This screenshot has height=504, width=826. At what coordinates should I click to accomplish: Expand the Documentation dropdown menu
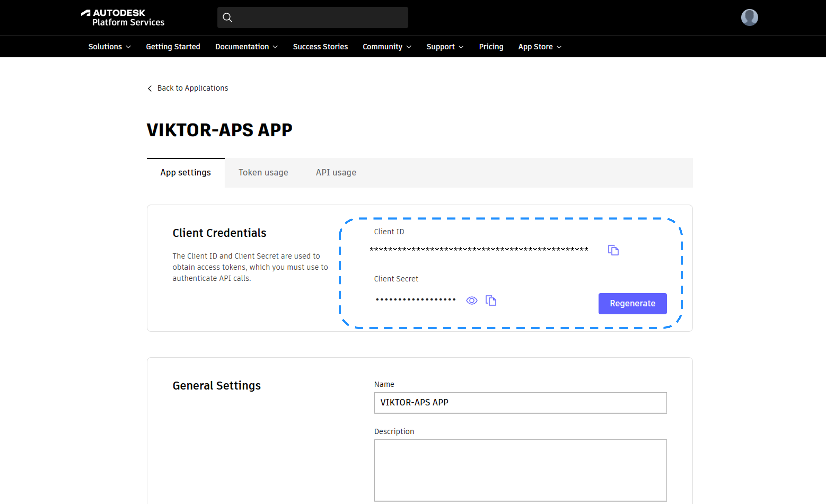click(246, 47)
